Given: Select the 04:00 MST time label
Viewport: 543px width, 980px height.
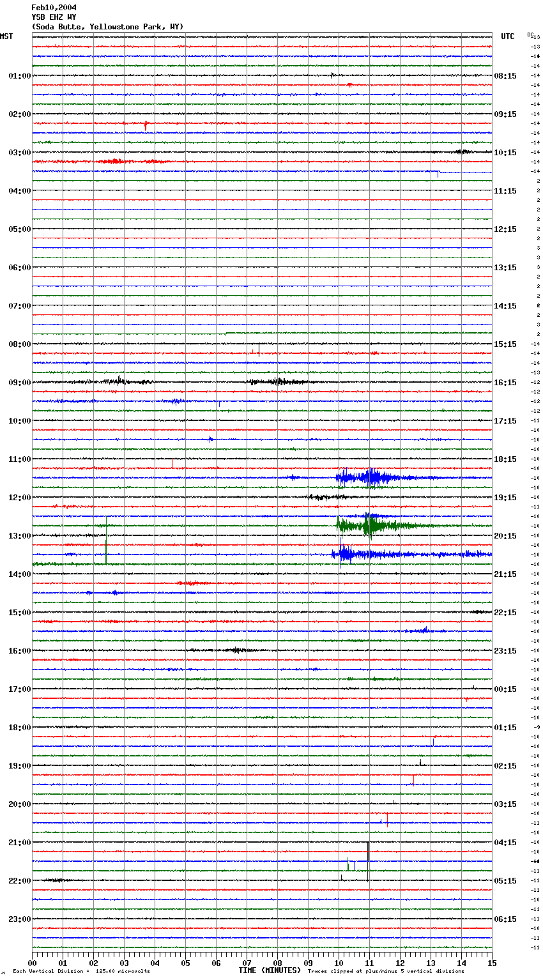Looking at the screenshot, I should 20,191.
